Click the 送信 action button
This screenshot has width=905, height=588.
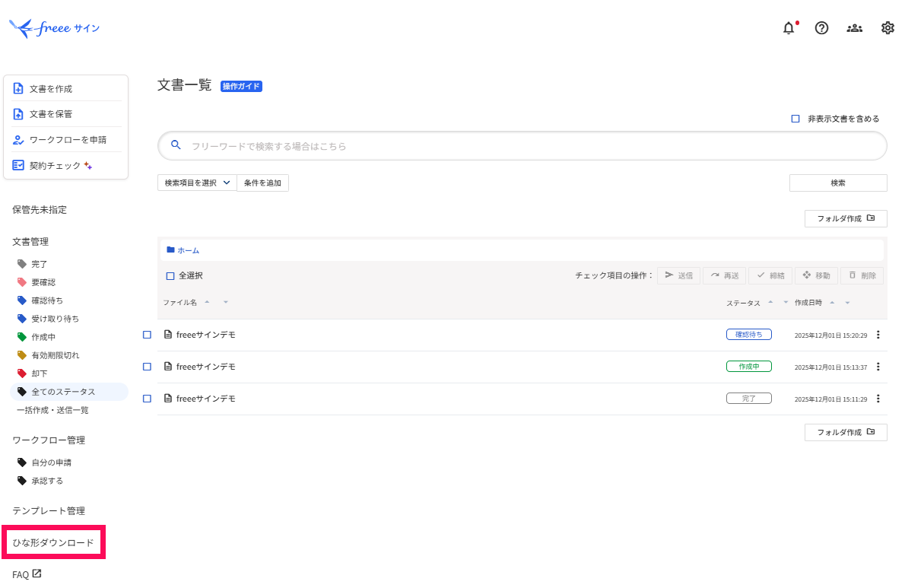(x=678, y=276)
